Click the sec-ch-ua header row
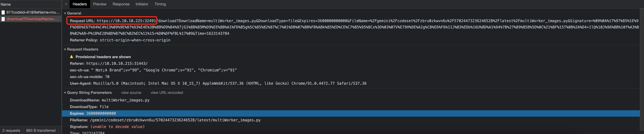The height and width of the screenshot is (134, 644). point(153,70)
